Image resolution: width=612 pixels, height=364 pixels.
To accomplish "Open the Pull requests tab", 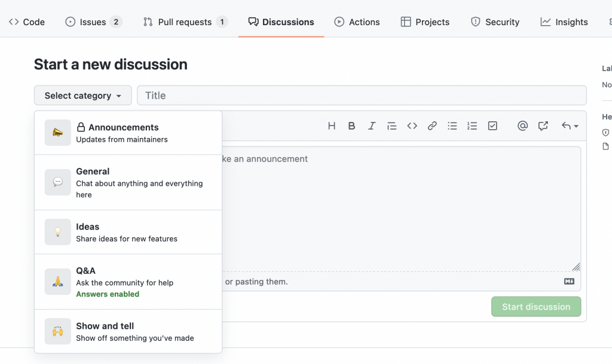I will (x=185, y=22).
